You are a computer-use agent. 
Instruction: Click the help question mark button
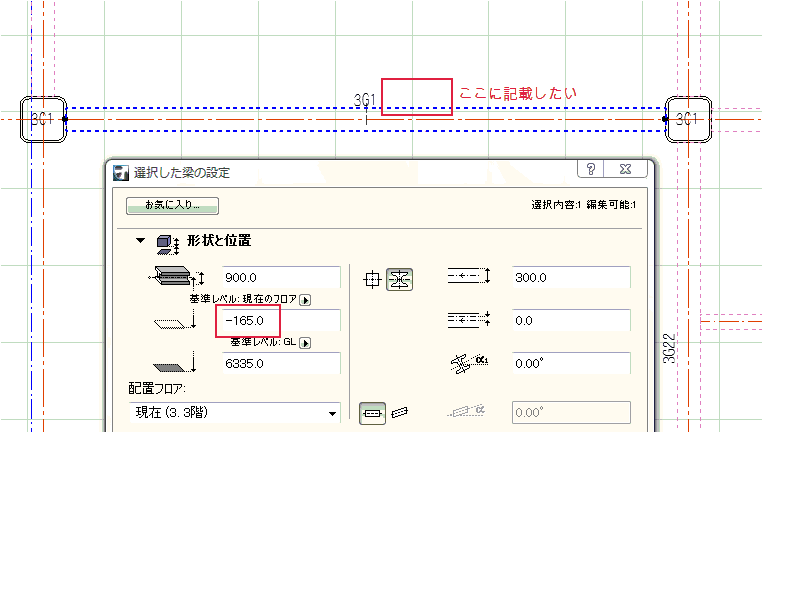click(x=591, y=170)
